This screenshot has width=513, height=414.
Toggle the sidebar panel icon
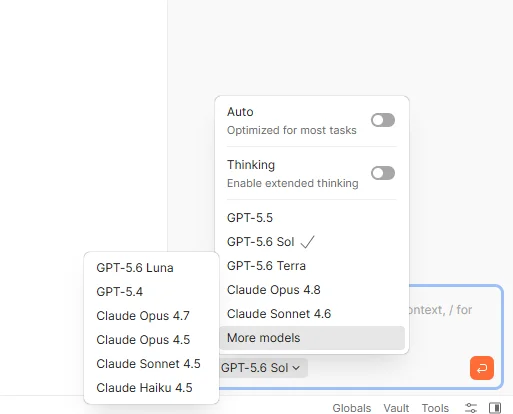tap(495, 408)
